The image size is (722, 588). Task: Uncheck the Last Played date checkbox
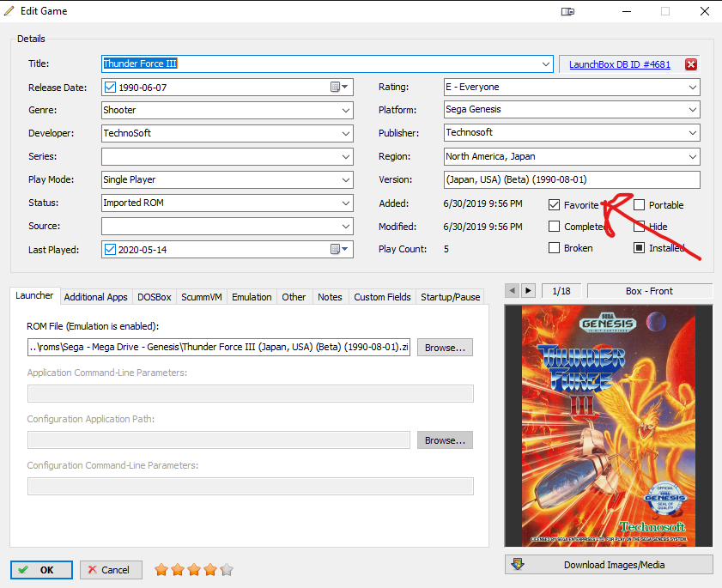pyautogui.click(x=110, y=249)
